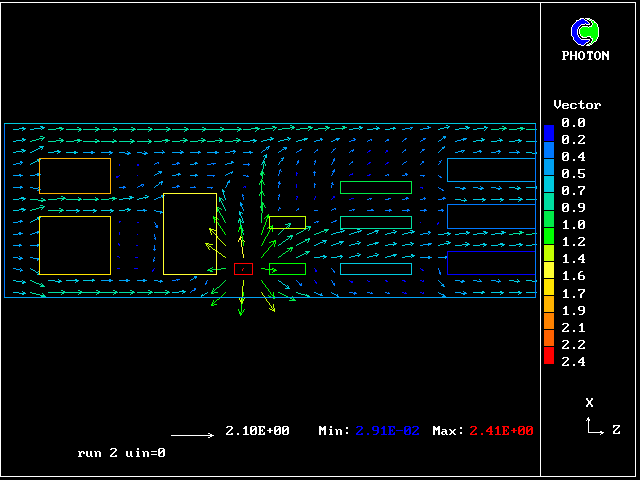This screenshot has width=640, height=480.
Task: Select the small green rectangle beside red source
Action: coord(287,269)
